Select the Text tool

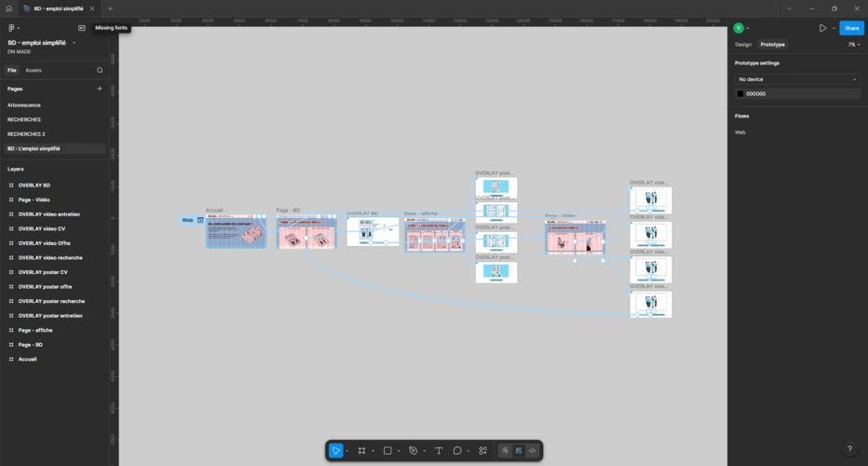439,451
